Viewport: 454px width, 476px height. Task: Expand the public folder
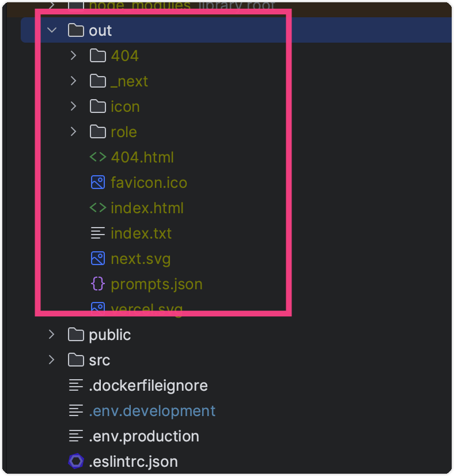click(x=52, y=335)
